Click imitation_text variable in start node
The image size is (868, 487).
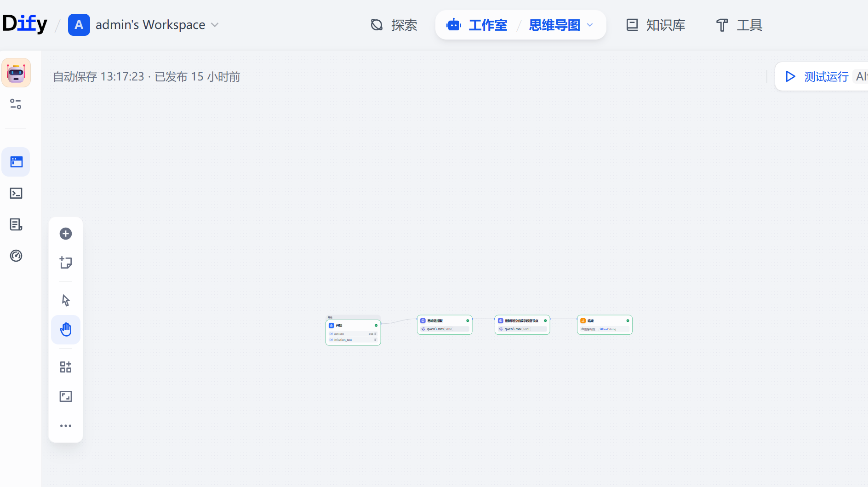(353, 340)
